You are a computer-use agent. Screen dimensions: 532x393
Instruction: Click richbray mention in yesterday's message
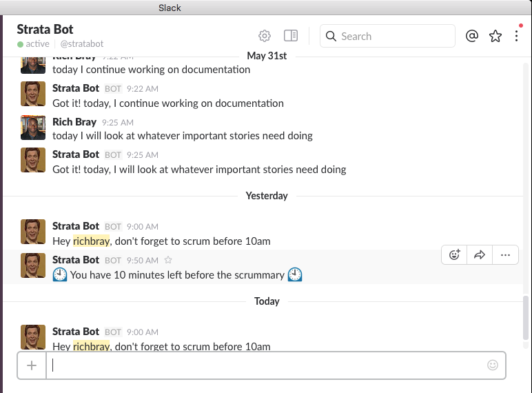[91, 241]
